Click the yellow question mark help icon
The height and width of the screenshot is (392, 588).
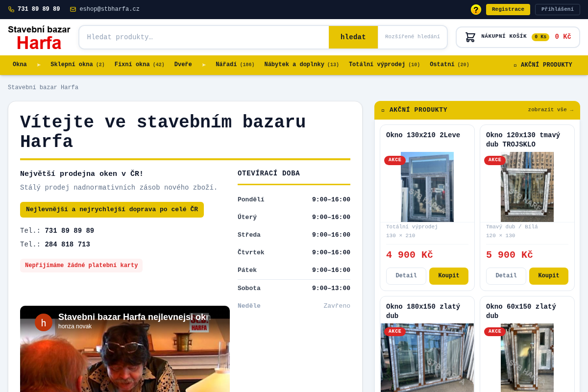pyautogui.click(x=476, y=10)
